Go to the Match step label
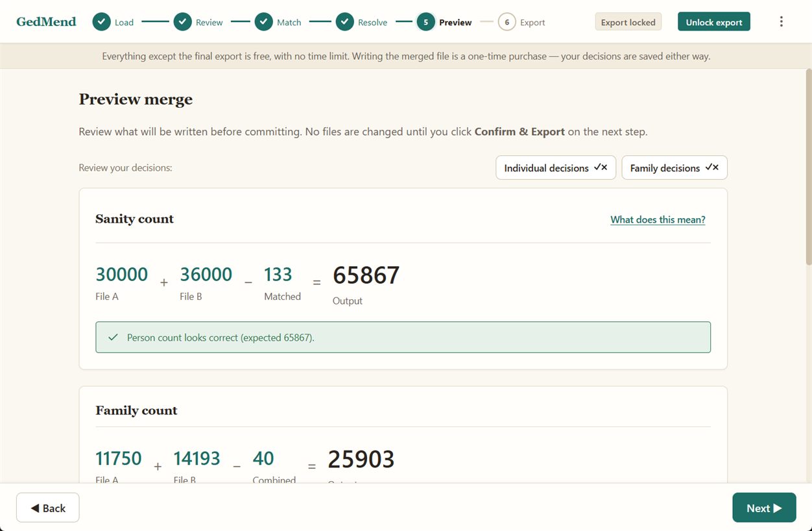 (289, 22)
